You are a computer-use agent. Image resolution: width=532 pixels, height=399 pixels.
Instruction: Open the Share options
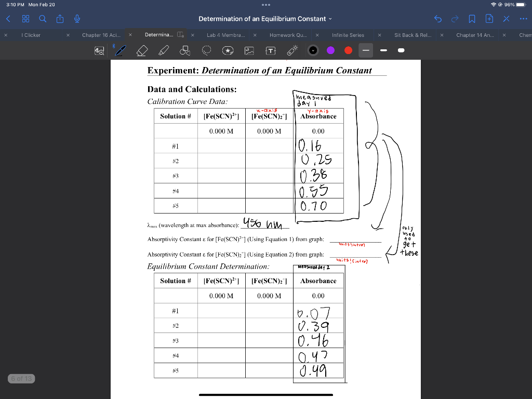(60, 19)
